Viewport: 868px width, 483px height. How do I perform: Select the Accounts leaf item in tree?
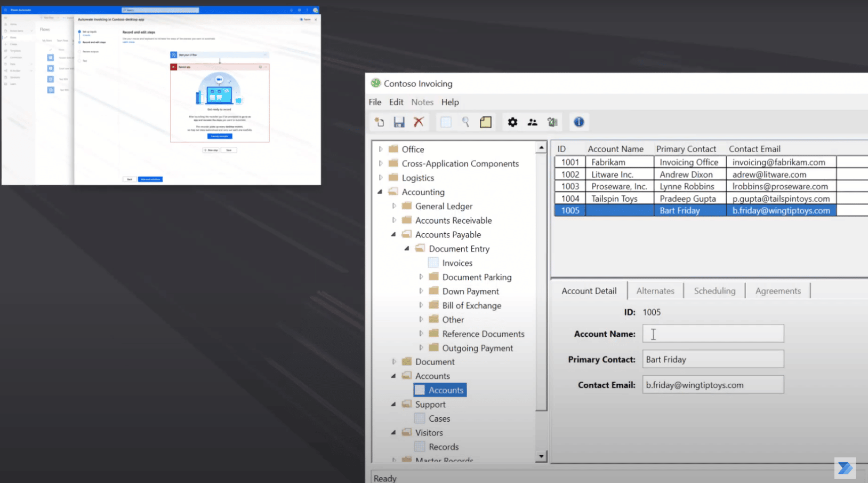click(x=440, y=390)
